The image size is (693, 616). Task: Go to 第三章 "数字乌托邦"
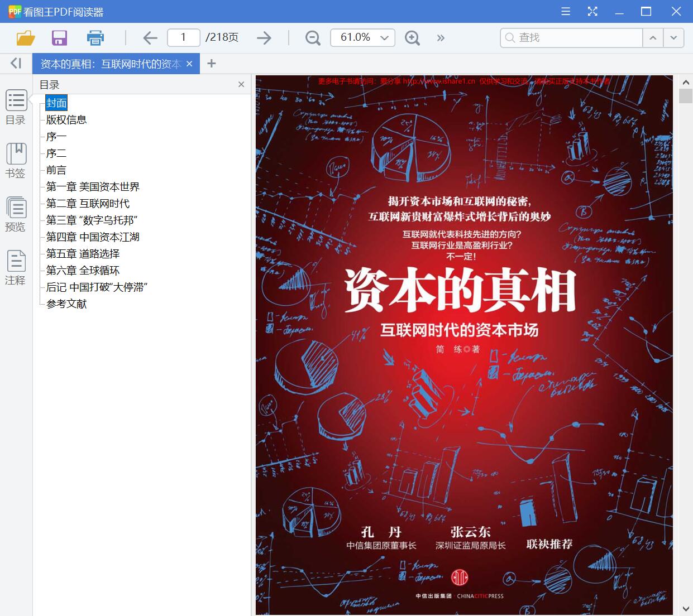pos(92,220)
